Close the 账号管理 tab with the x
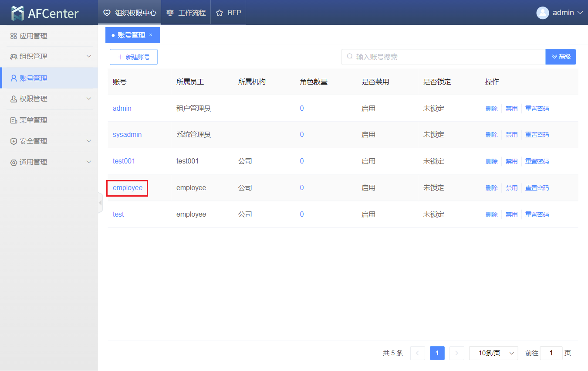Viewport: 588px width, 371px height. tap(151, 35)
